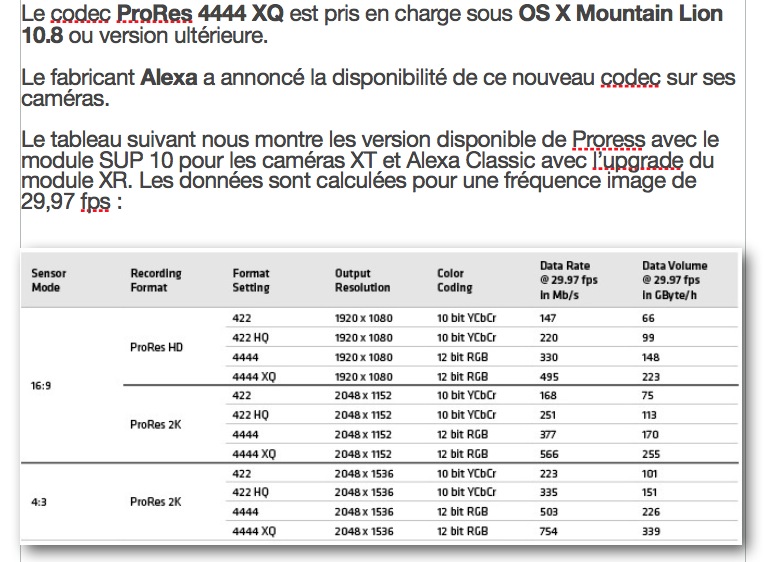Click the data rate value "147"
This screenshot has width=766, height=562.
[548, 318]
